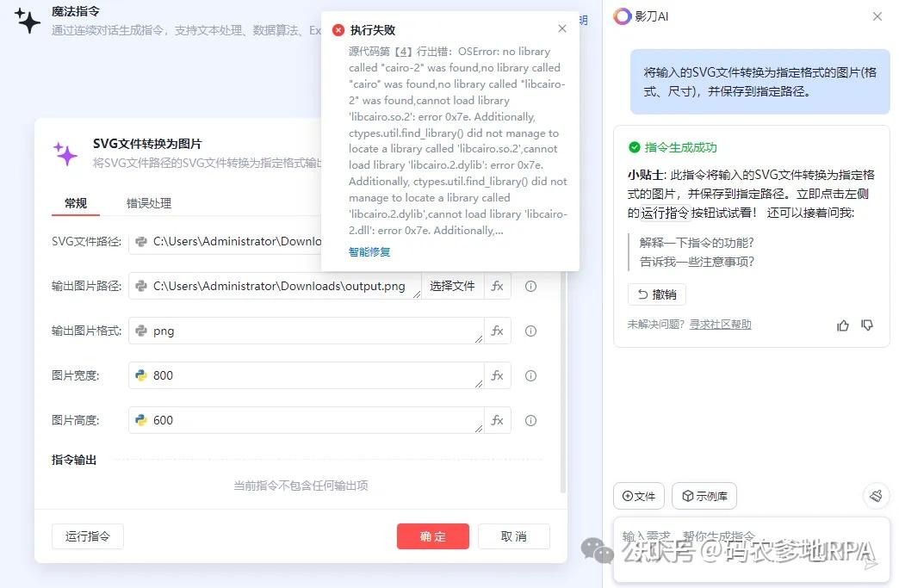Close the 执行失败 error popup
This screenshot has height=588, width=899.
(x=561, y=28)
